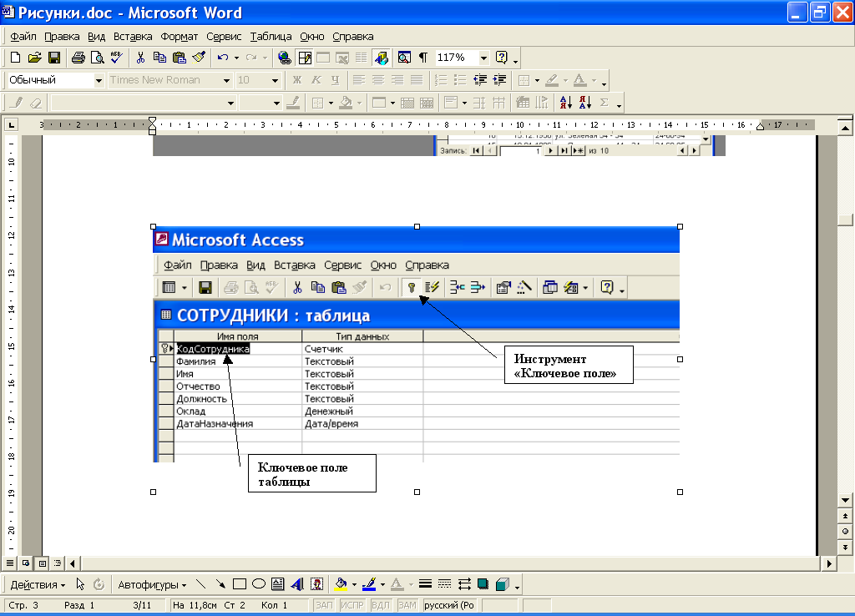Choose the Select Objects arrow tool
This screenshot has width=855, height=616.
tap(80, 584)
